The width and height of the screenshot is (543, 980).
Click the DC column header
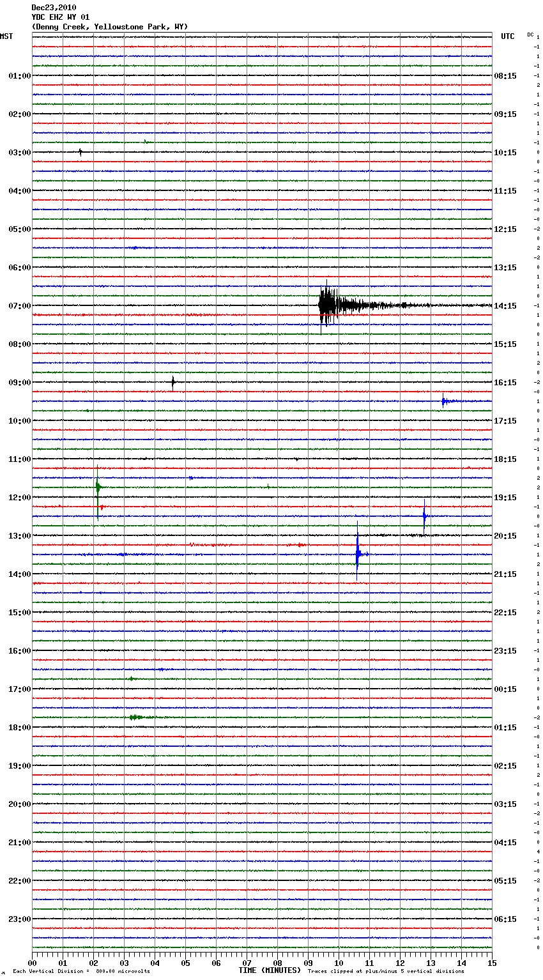pos(530,34)
